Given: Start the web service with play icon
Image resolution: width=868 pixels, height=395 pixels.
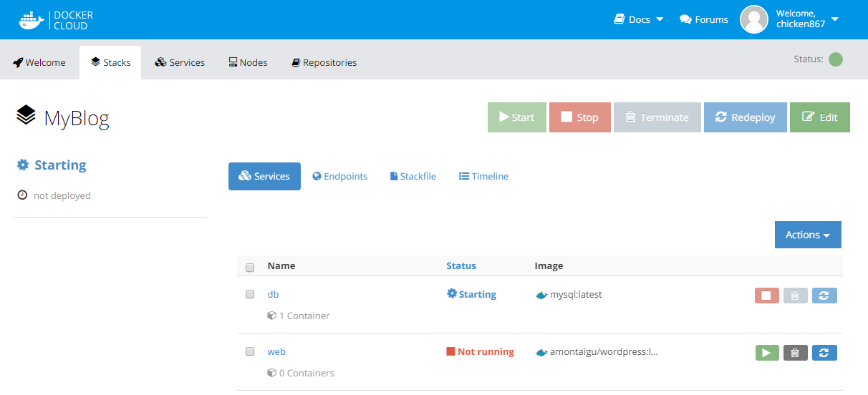Looking at the screenshot, I should pyautogui.click(x=766, y=352).
